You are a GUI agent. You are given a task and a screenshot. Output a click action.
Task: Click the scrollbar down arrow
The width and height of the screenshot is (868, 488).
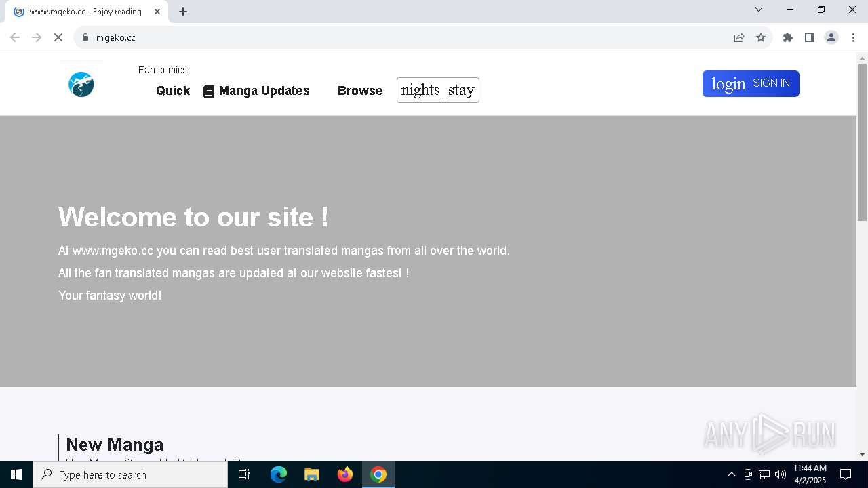pyautogui.click(x=862, y=455)
